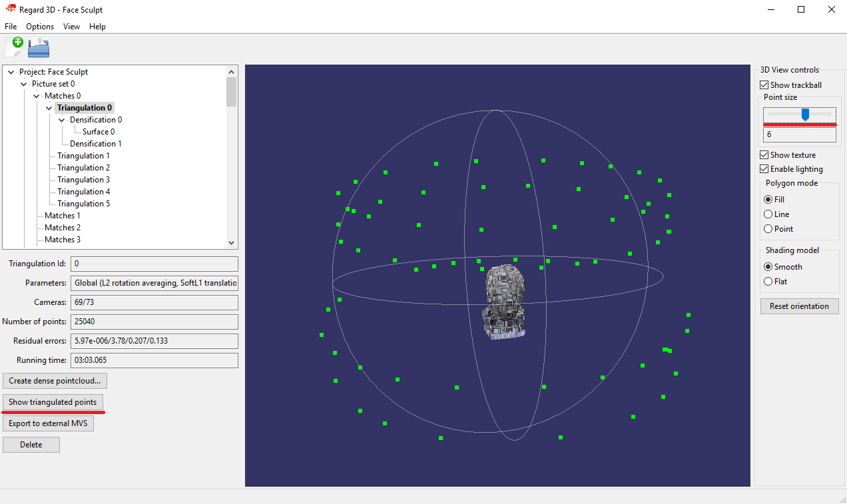Screen dimensions: 847x504
Task: Collapse the Triangulation 0 branch
Action: tap(49, 107)
